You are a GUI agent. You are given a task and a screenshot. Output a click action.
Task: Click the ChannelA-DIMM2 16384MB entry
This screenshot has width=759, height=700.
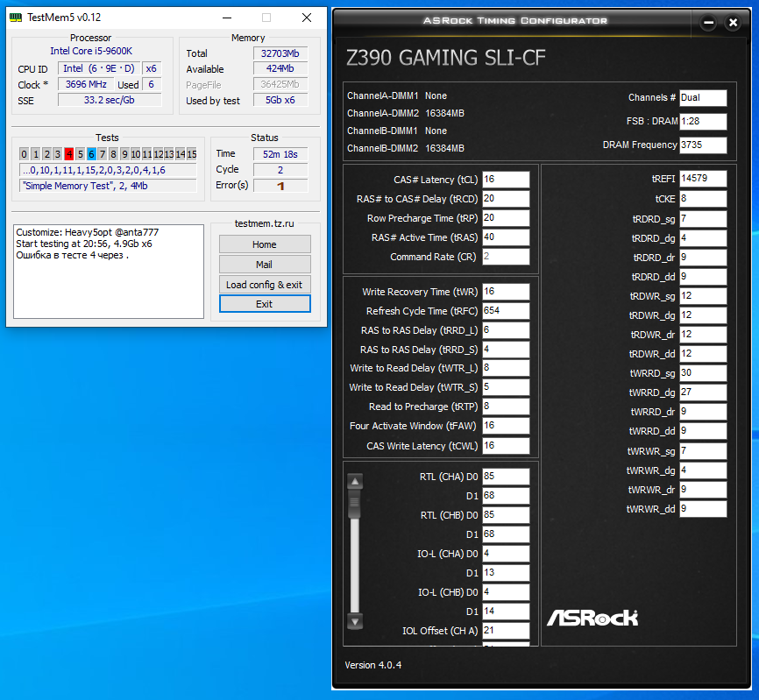406,113
